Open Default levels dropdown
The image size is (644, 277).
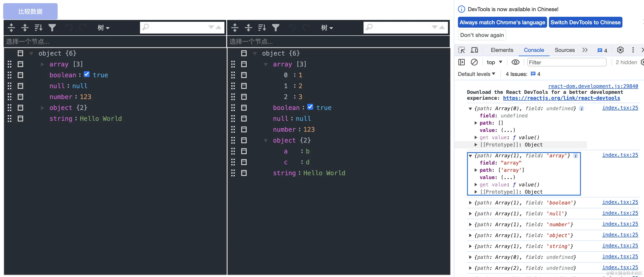point(477,74)
